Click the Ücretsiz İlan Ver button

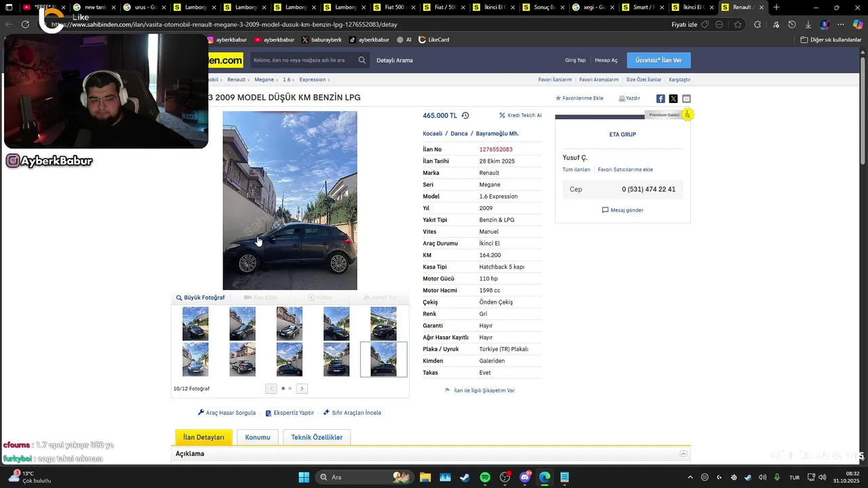pos(658,60)
